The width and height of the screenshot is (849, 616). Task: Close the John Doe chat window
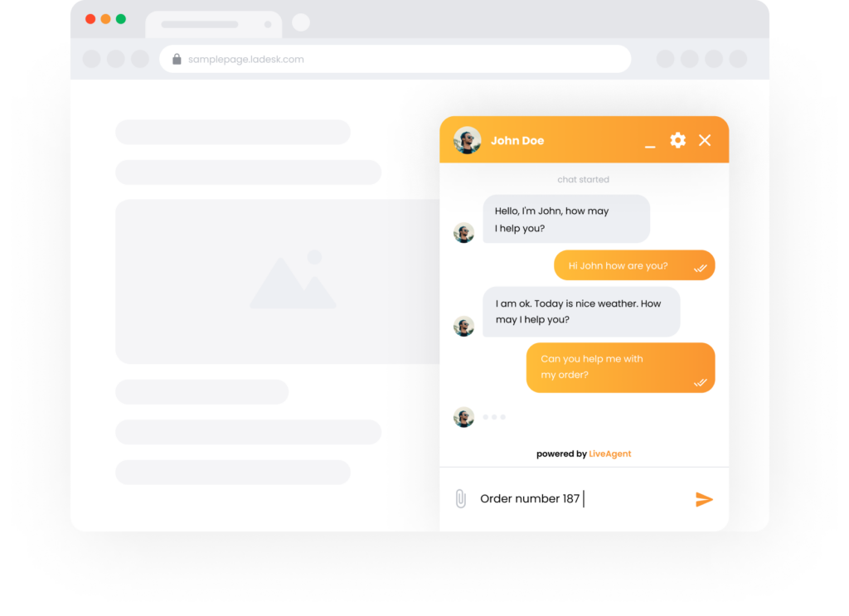coord(705,140)
